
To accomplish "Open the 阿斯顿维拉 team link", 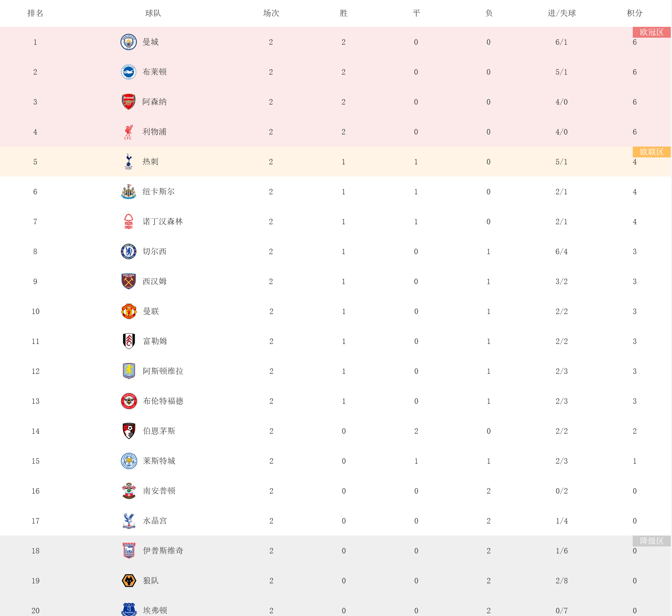I will click(x=163, y=371).
